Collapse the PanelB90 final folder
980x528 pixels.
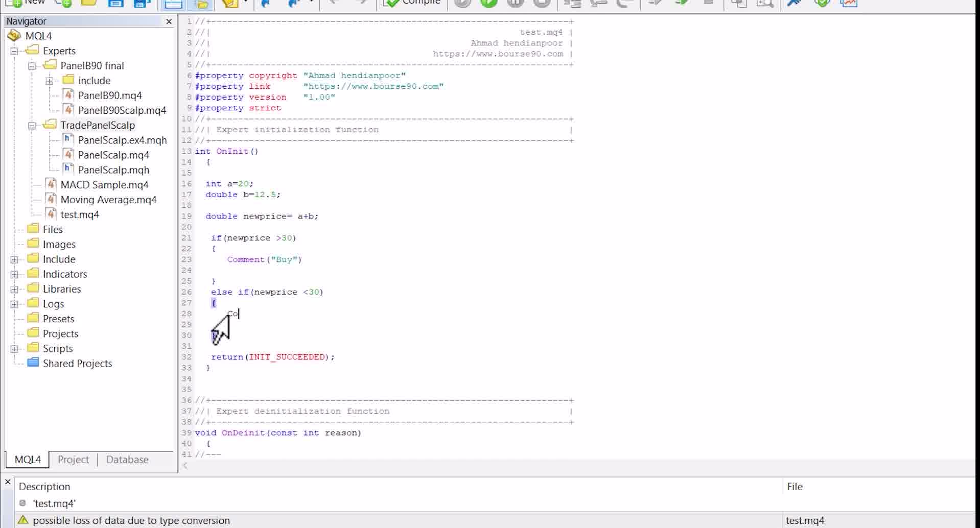(32, 66)
